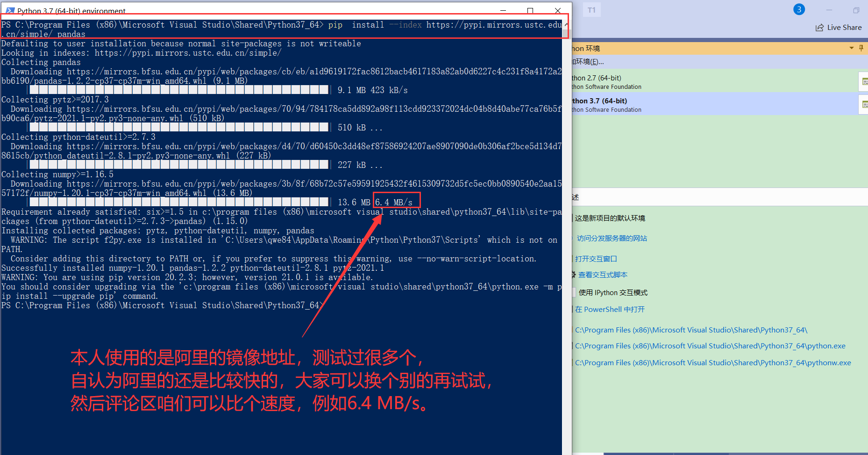Select the Python 2.7 (64-bit) environment
The height and width of the screenshot is (455, 868).
(x=715, y=81)
